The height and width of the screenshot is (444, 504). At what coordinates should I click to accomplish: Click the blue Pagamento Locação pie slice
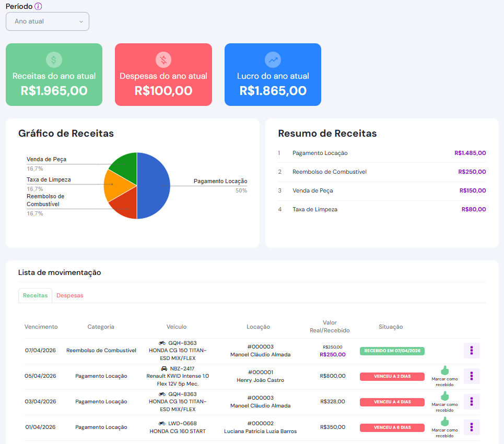154,186
